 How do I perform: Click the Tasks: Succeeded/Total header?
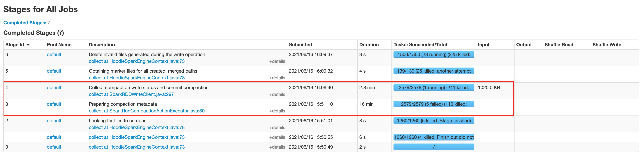pyautogui.click(x=420, y=45)
